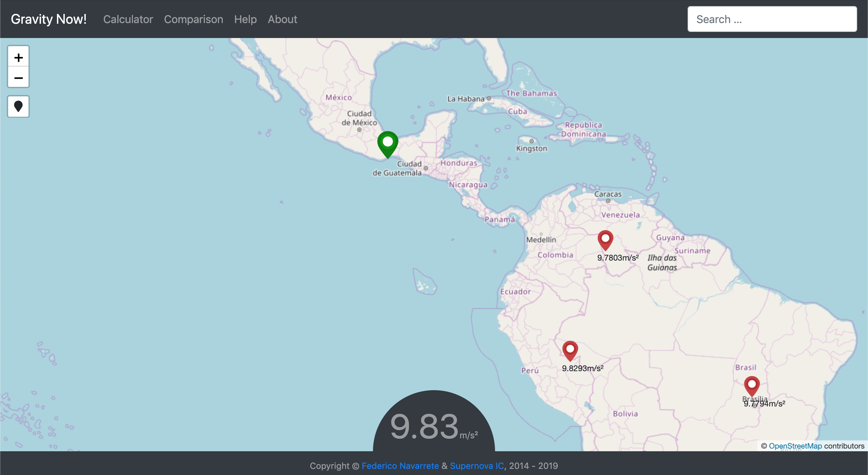Select the red marker near Brasília
868x475 pixels.
coord(752,385)
